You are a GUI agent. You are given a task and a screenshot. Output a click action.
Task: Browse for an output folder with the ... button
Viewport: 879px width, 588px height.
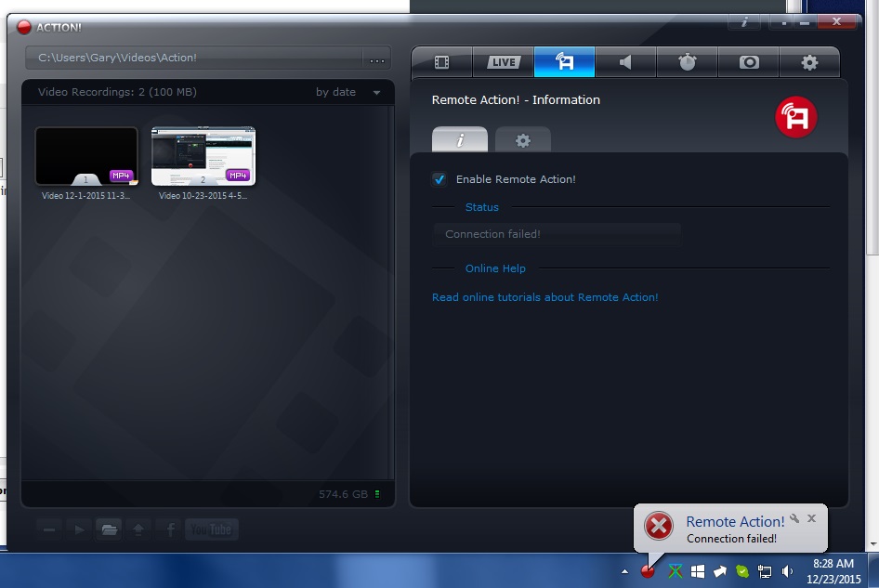coord(377,59)
